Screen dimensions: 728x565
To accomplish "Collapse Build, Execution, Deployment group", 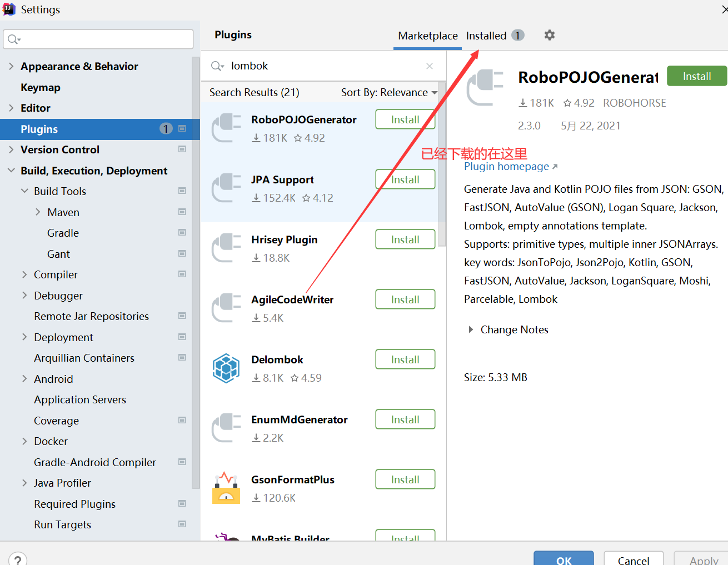I will 11,171.
